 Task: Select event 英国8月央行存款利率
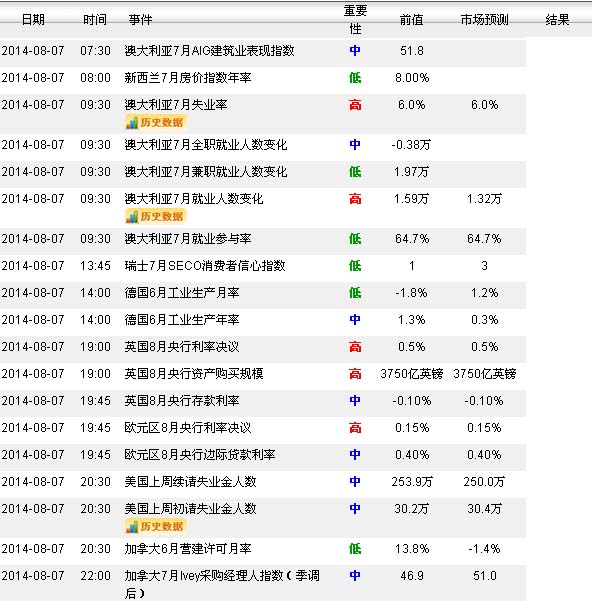(x=182, y=401)
